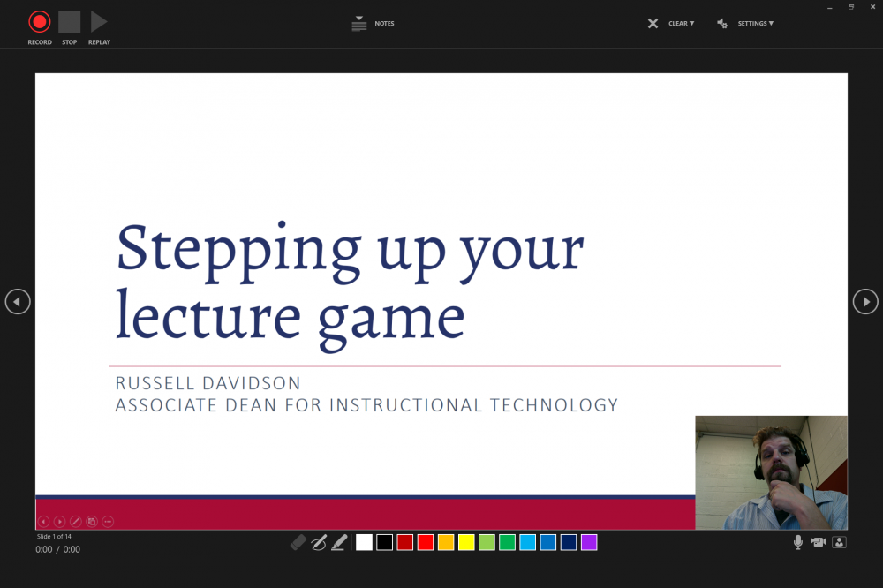Click the see all slides icon on slide
The width and height of the screenshot is (883, 588).
click(x=92, y=522)
